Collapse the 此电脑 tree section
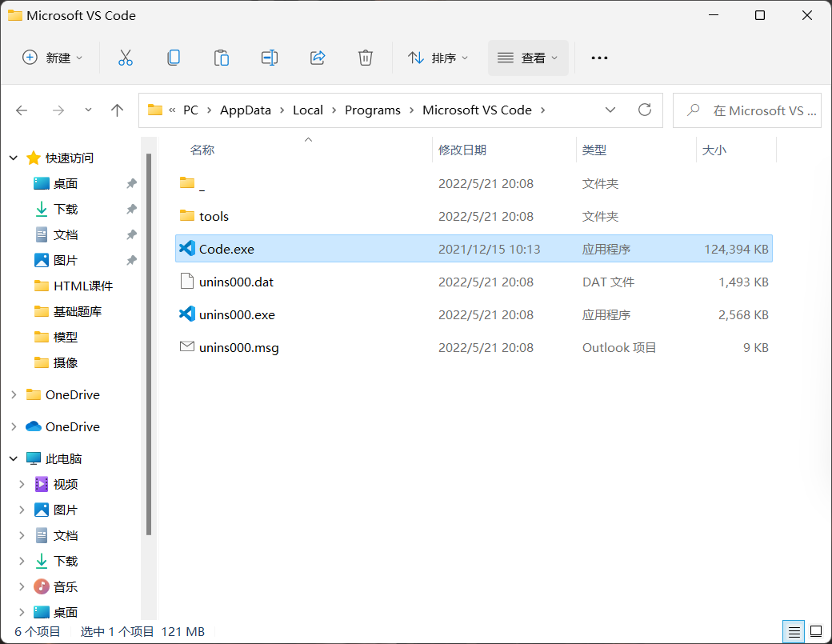832x644 pixels. pos(13,458)
